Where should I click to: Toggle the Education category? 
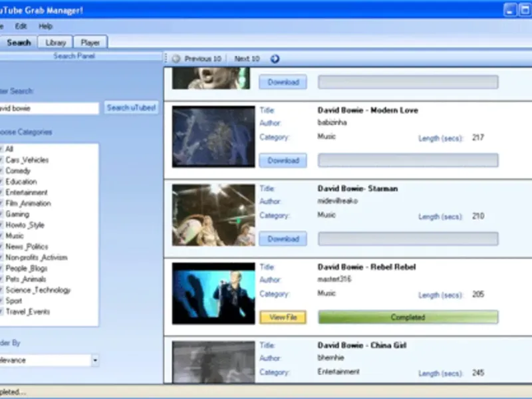(21, 182)
